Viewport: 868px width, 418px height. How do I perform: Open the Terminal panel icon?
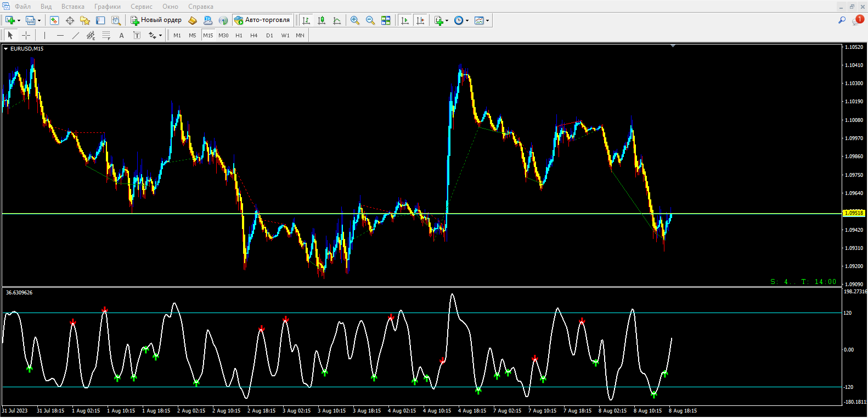(100, 20)
